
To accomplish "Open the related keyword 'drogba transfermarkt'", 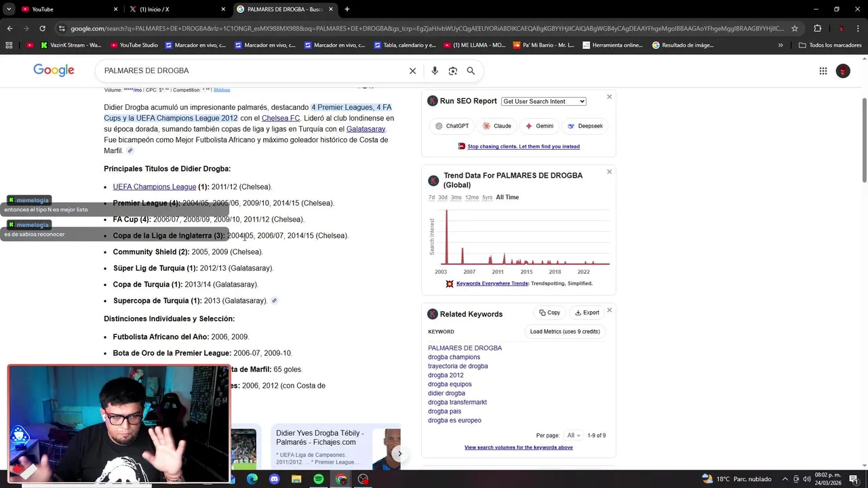I will pyautogui.click(x=457, y=402).
